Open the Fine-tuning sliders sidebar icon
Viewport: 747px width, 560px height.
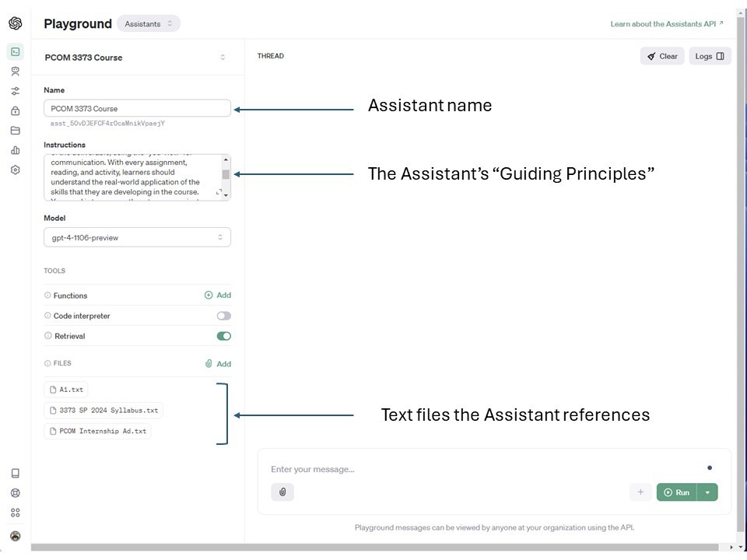(x=16, y=91)
